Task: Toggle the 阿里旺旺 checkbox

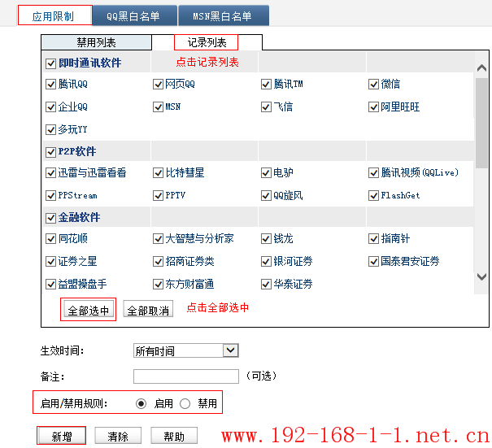Action: pos(373,107)
